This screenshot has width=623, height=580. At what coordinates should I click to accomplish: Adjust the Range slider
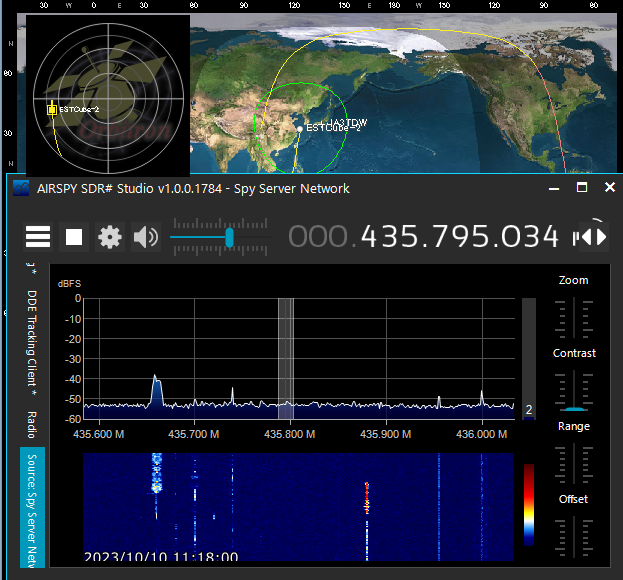pyautogui.click(x=574, y=463)
